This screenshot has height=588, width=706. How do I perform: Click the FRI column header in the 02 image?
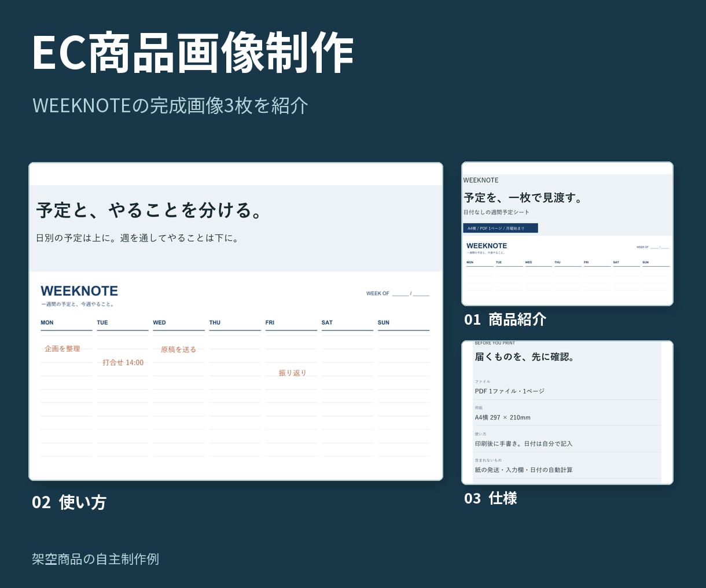(270, 322)
